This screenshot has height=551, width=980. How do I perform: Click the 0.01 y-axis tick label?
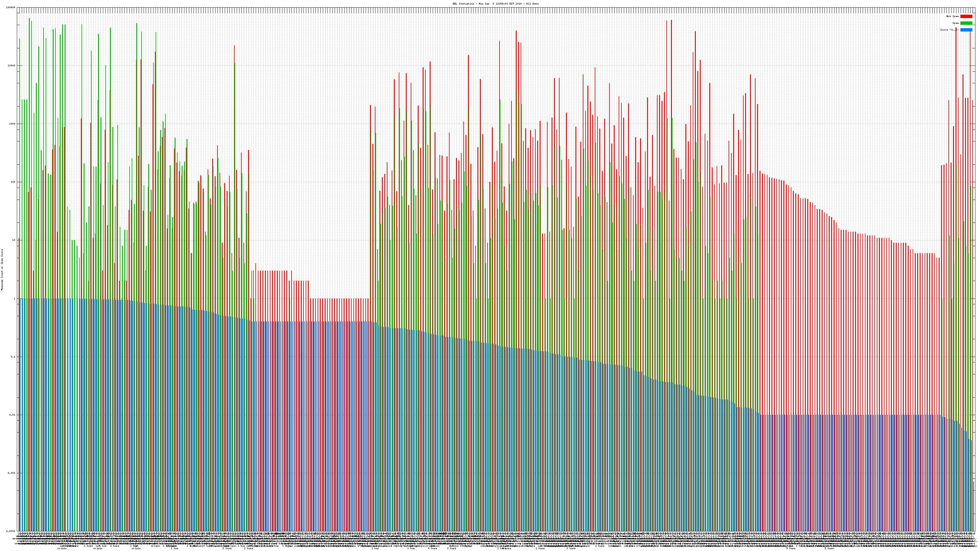point(12,415)
